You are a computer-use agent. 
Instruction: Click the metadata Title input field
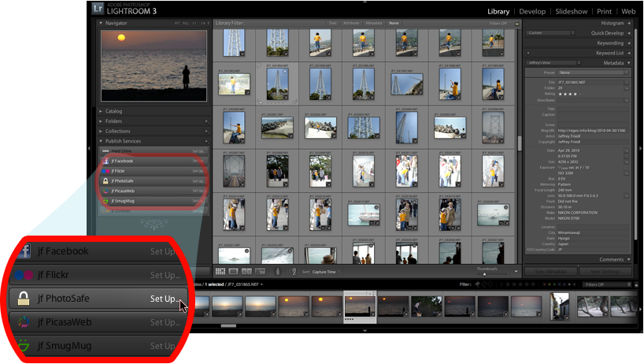tap(593, 109)
